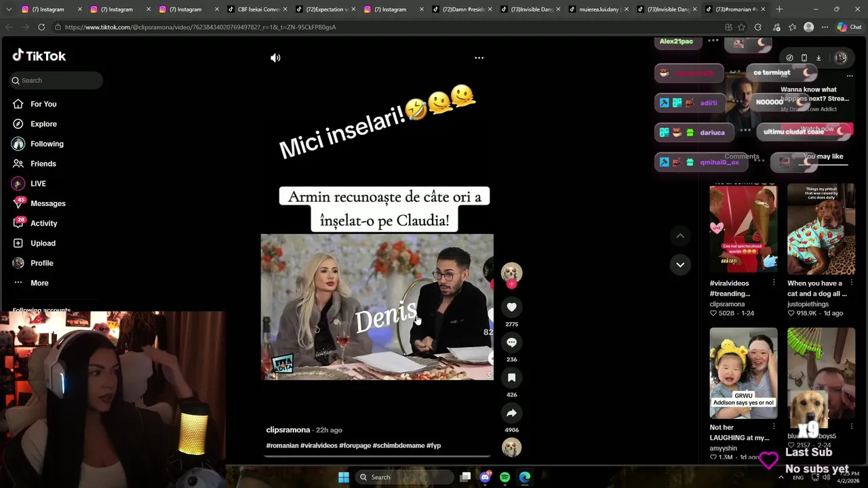This screenshot has width=868, height=488.
Task: Click the browser address bar URL
Action: tap(201, 27)
